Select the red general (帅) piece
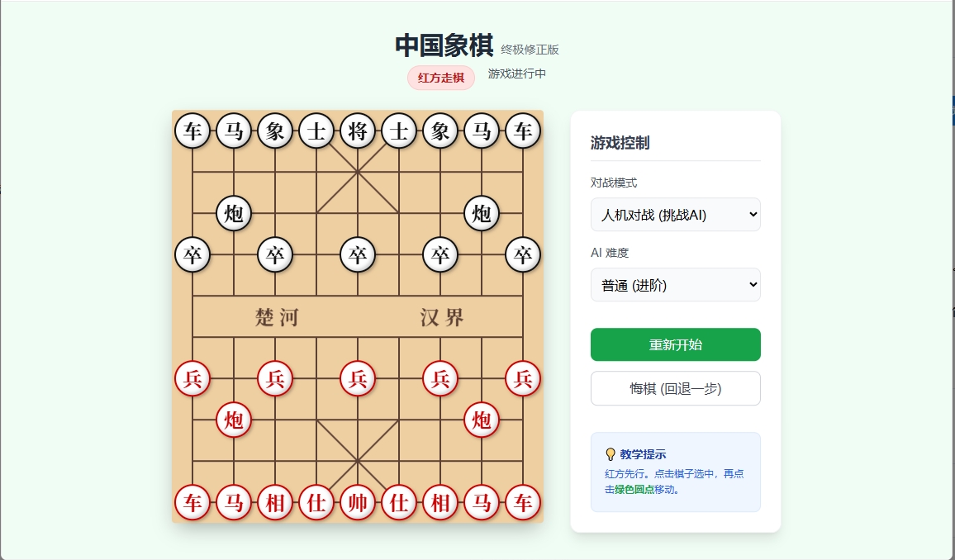 point(358,501)
